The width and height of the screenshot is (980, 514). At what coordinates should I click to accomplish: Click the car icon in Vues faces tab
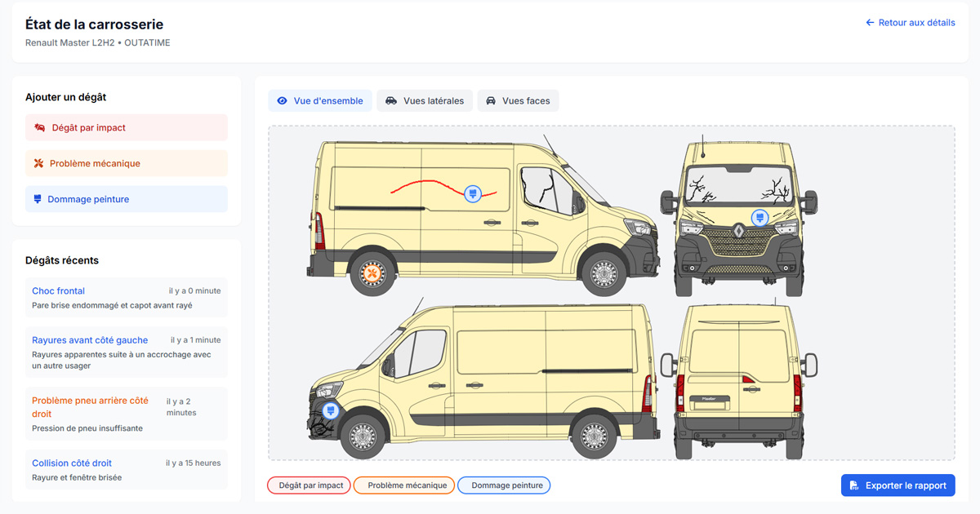tap(491, 101)
